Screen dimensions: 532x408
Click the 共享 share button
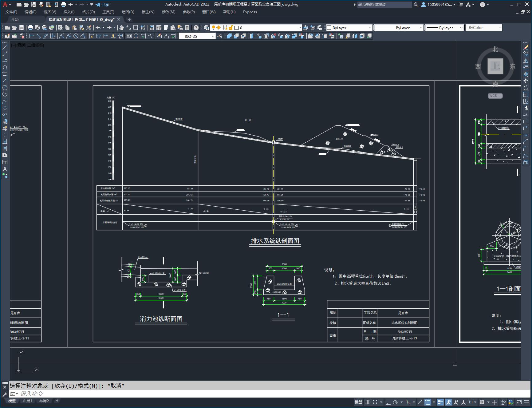pyautogui.click(x=102, y=5)
